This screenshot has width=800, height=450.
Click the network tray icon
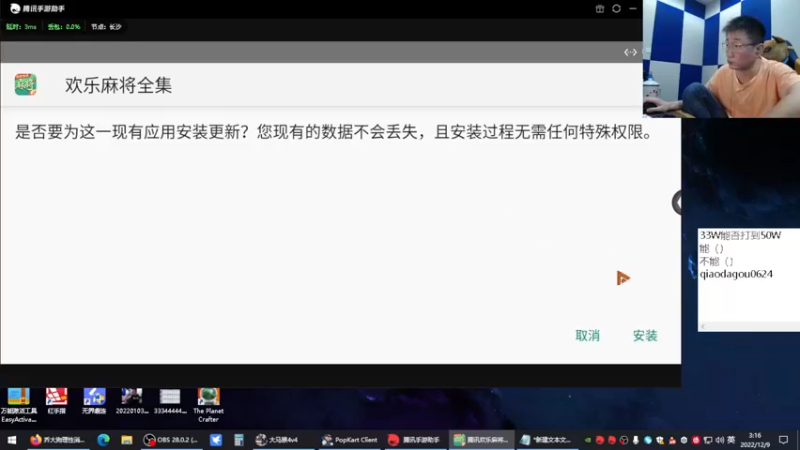(x=708, y=440)
